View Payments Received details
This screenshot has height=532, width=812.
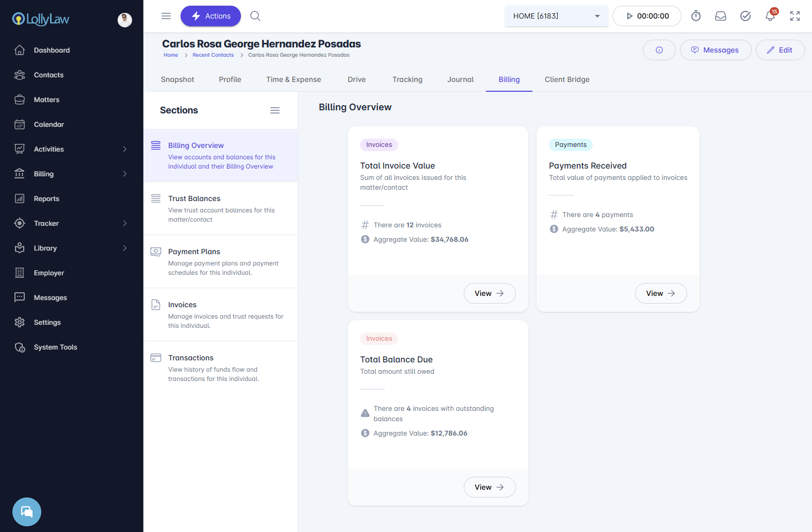tap(661, 293)
